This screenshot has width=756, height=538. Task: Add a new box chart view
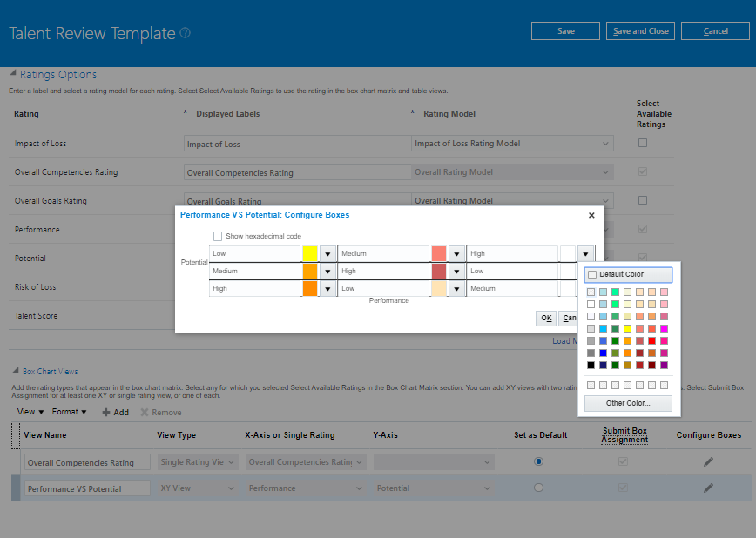(x=116, y=412)
